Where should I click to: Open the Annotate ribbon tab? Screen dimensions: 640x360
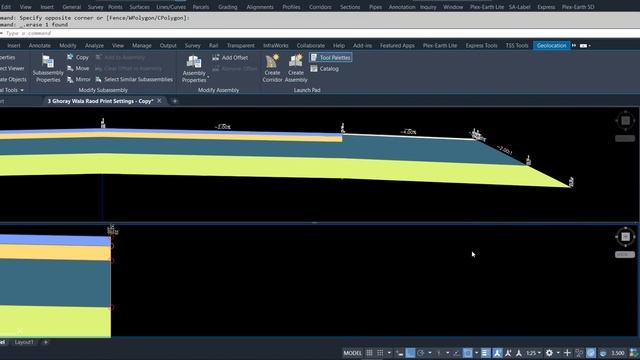point(40,46)
